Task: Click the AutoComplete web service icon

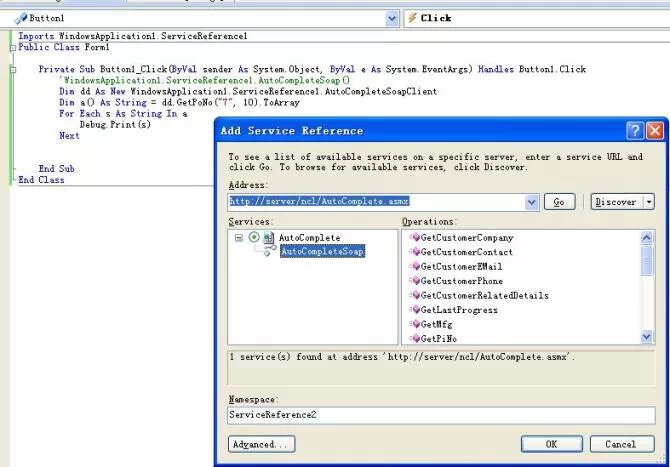Action: (269, 238)
